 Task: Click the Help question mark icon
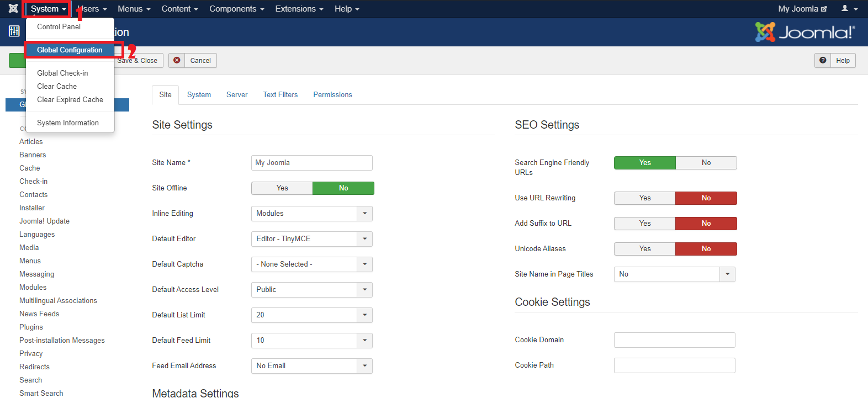point(823,60)
